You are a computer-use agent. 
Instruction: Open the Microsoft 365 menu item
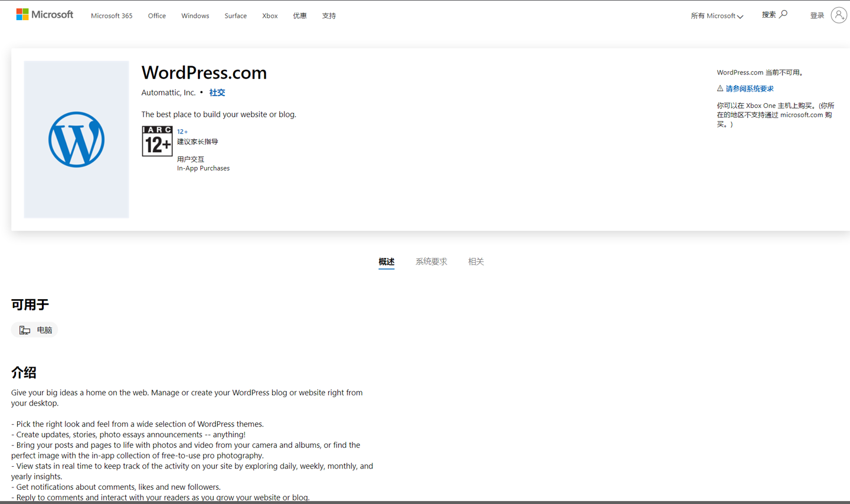[112, 16]
